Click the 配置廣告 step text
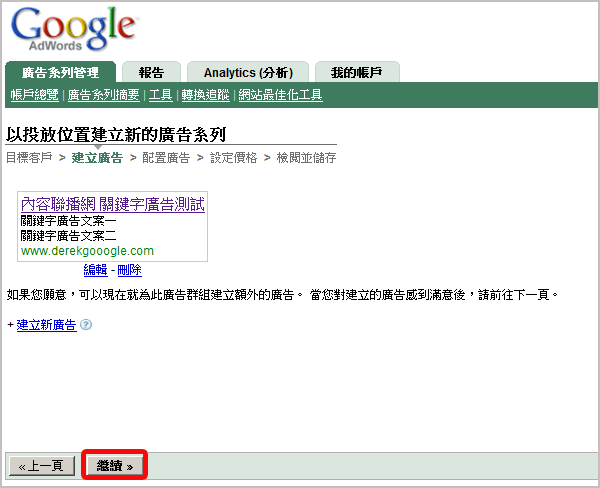Viewport: 600px width, 488px height. [166, 158]
